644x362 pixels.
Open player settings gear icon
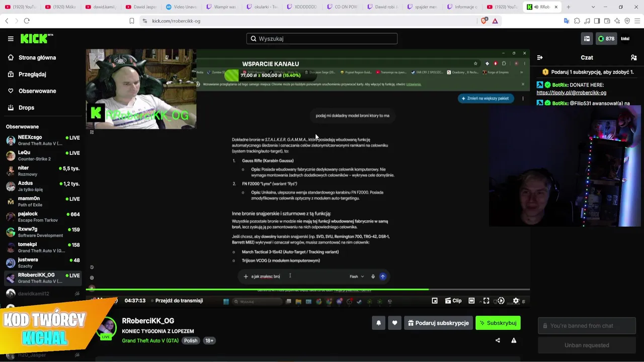[516, 301]
